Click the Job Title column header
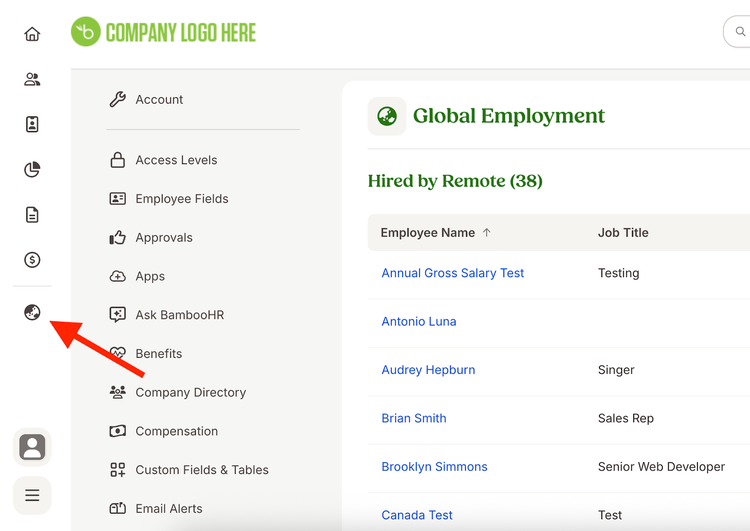Image resolution: width=750 pixels, height=531 pixels. (623, 232)
